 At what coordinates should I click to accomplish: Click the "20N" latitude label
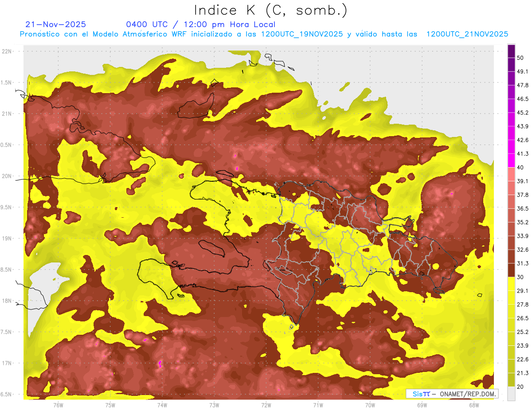(7, 176)
